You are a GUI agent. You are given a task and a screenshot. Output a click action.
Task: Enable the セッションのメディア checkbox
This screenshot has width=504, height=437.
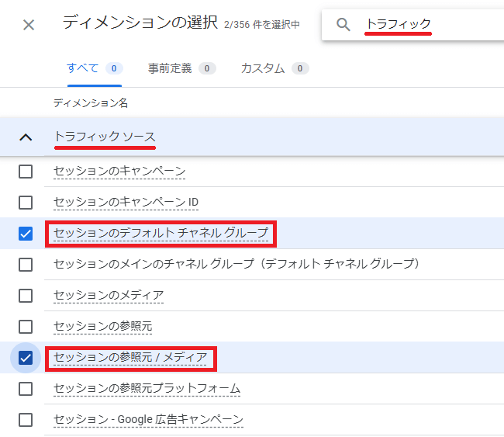pyautogui.click(x=26, y=296)
